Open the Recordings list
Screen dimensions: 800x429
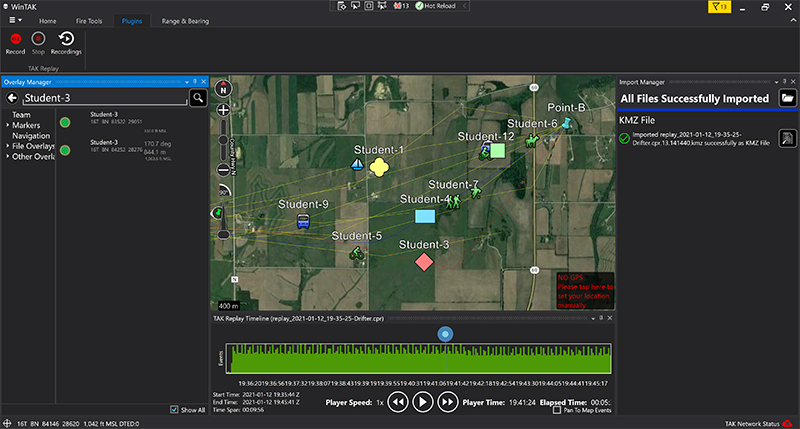coord(66,40)
